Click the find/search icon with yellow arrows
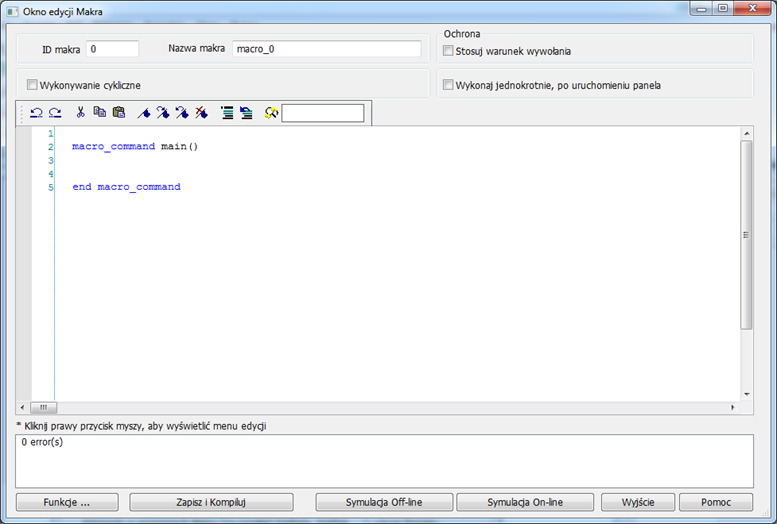The image size is (777, 524). [271, 113]
